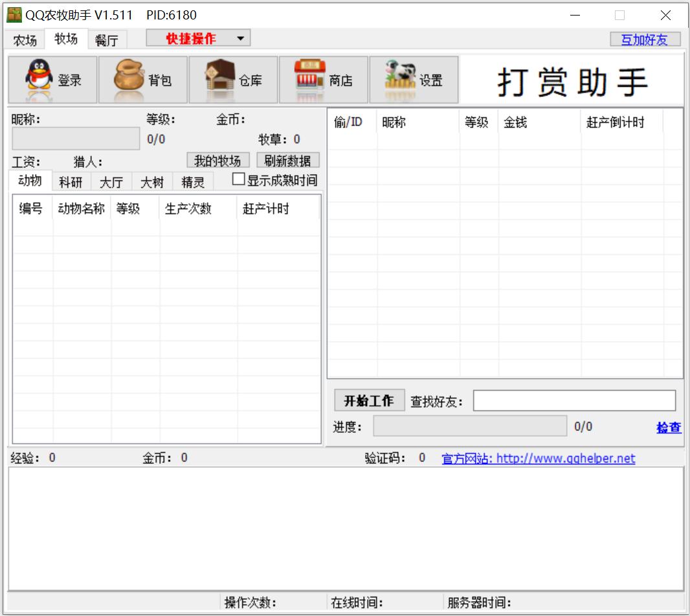Select the 精灵 sub-tab
The height and width of the screenshot is (616, 690).
tap(193, 182)
